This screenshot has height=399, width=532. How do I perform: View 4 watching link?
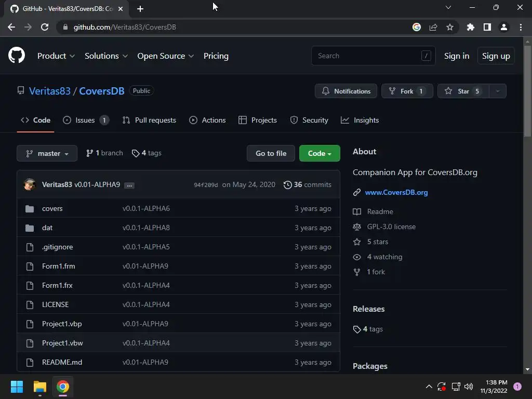[x=378, y=257]
